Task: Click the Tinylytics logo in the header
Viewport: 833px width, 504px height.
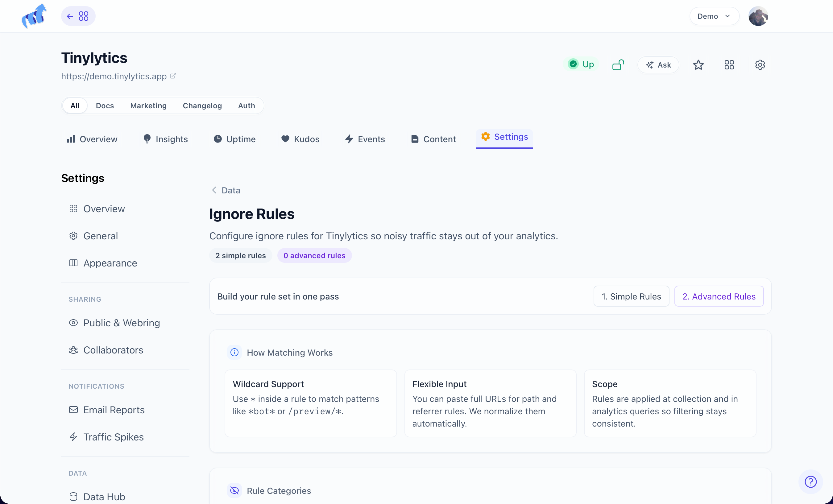Action: coord(34,16)
